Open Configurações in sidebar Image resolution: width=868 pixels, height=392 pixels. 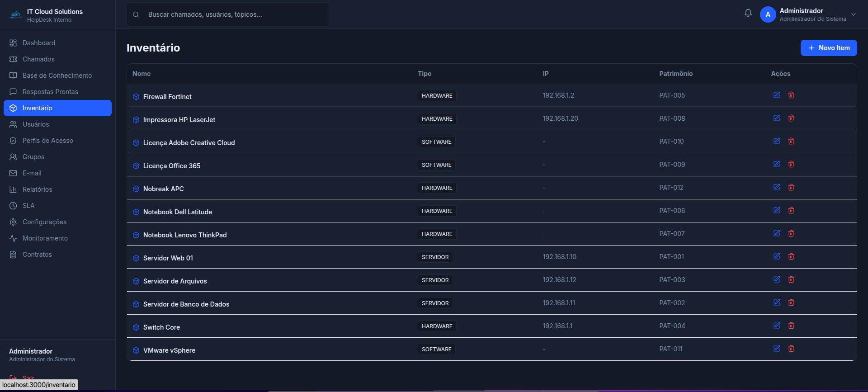pos(57,222)
